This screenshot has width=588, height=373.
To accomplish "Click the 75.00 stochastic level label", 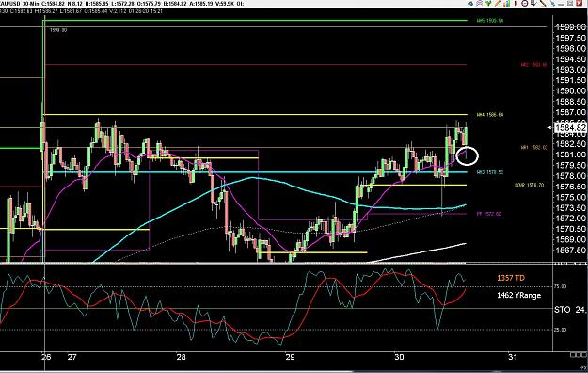I will (x=560, y=286).
